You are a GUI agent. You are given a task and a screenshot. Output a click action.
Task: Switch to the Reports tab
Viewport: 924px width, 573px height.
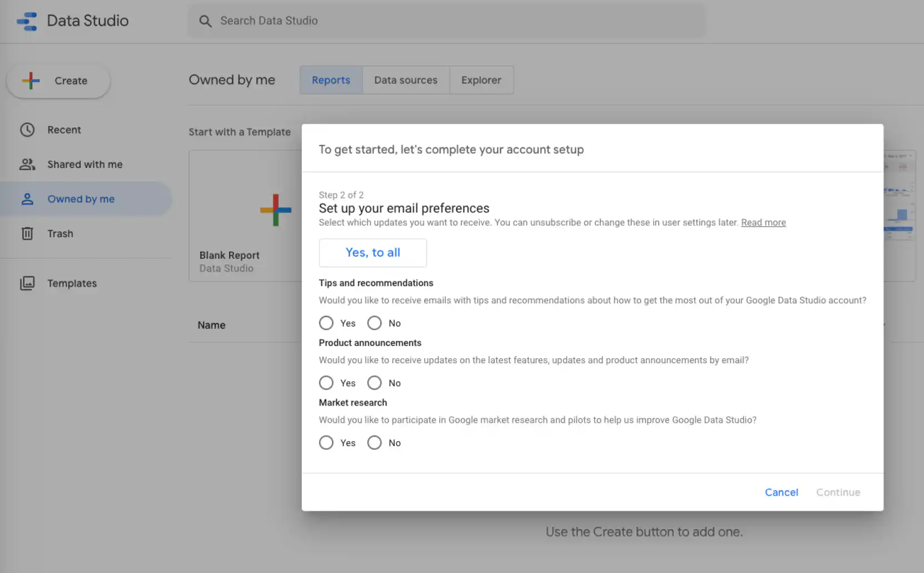coord(331,80)
